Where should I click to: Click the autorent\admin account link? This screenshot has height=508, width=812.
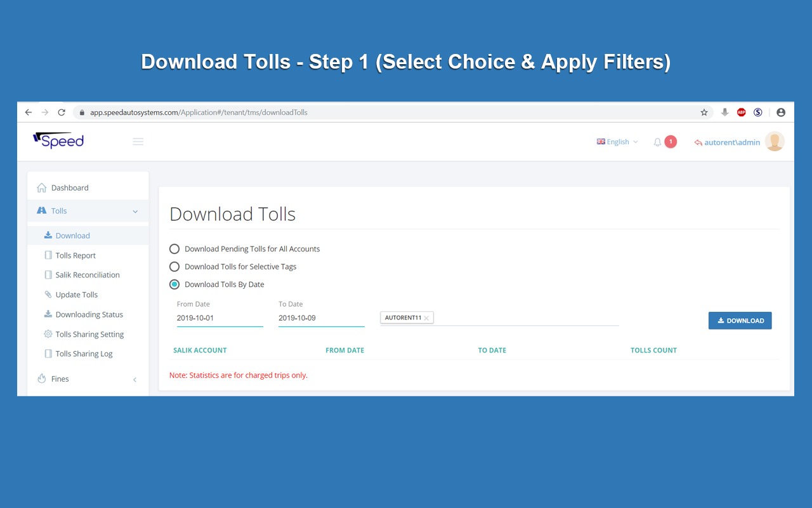[731, 142]
